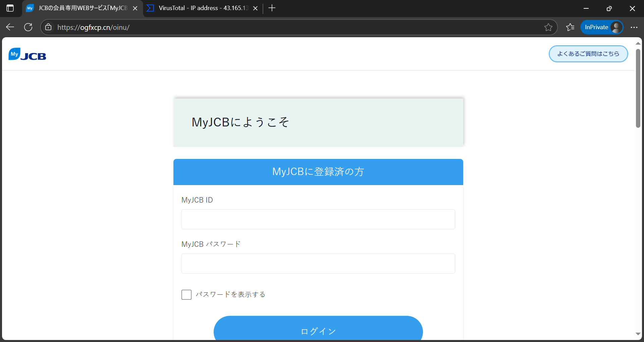This screenshot has height=342, width=644.
Task: Click the MyJCB logo
Action: (28, 54)
